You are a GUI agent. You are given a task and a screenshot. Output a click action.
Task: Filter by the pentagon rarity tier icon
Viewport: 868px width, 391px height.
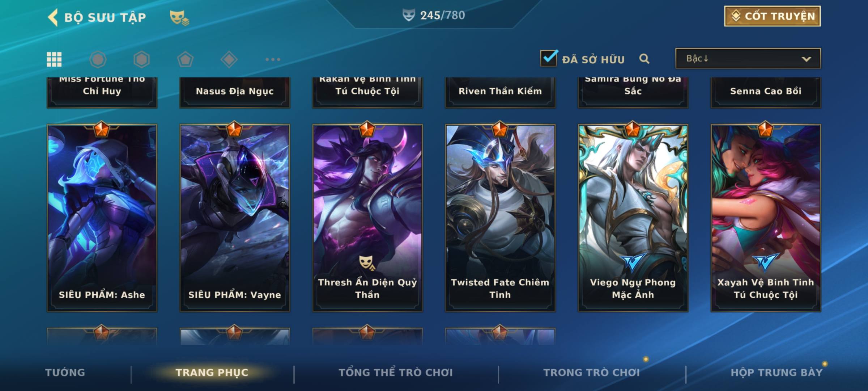click(x=185, y=59)
